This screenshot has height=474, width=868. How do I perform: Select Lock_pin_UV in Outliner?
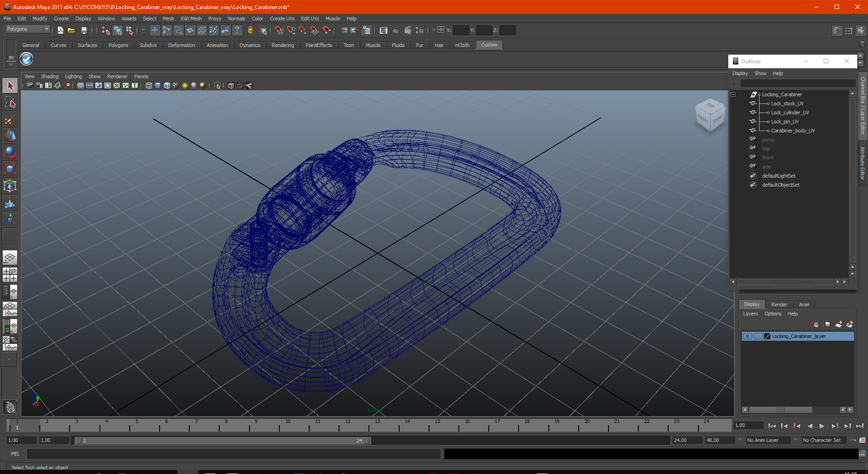[x=785, y=122]
